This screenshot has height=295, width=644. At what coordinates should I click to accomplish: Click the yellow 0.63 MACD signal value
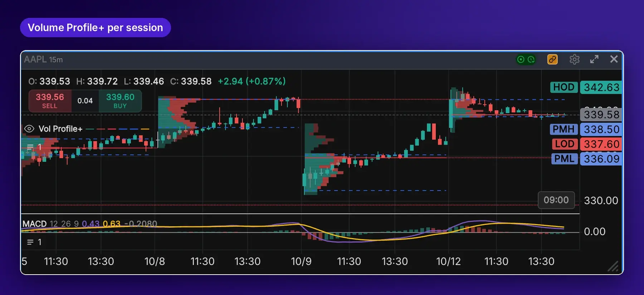tap(112, 224)
